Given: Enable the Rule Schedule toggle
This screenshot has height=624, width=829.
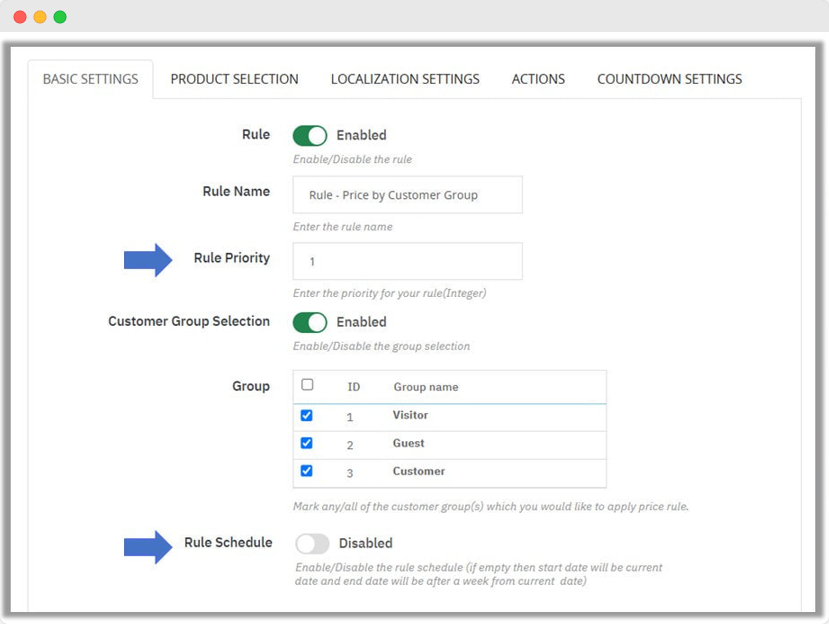Looking at the screenshot, I should tap(312, 544).
